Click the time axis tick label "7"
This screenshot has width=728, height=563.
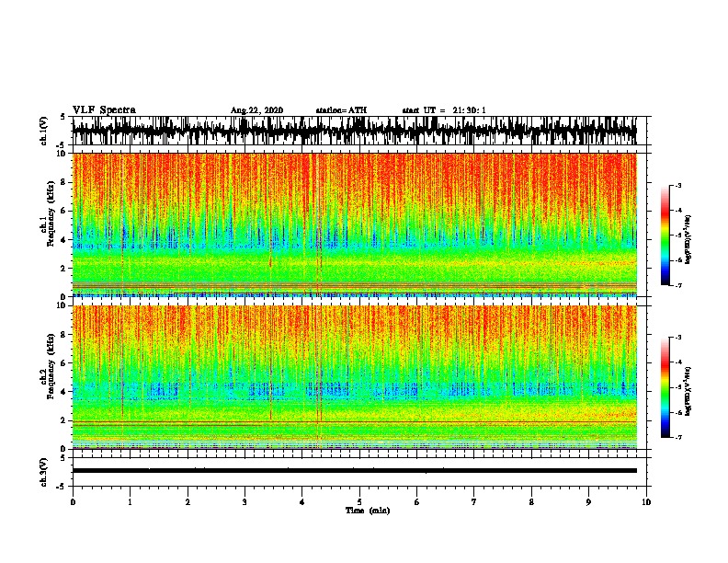coord(474,502)
